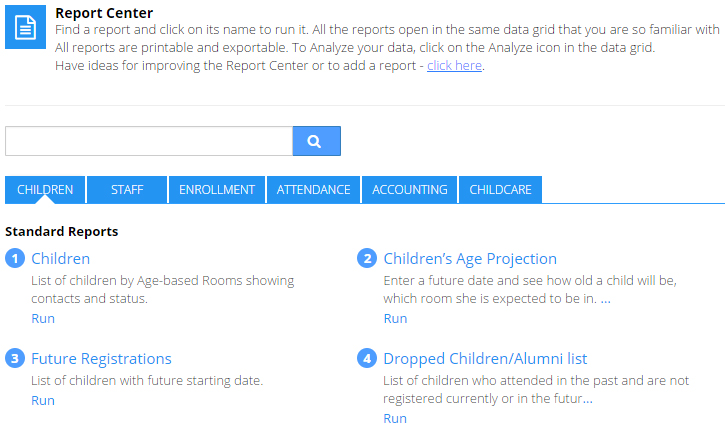Click the number 3 badge beside Future Registrations
This screenshot has height=437, width=725.
click(15, 359)
